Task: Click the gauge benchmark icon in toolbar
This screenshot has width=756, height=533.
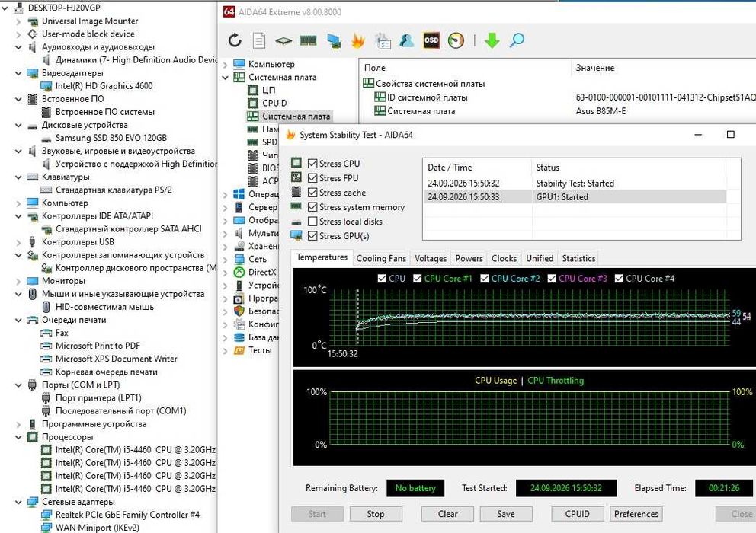Action: [456, 40]
